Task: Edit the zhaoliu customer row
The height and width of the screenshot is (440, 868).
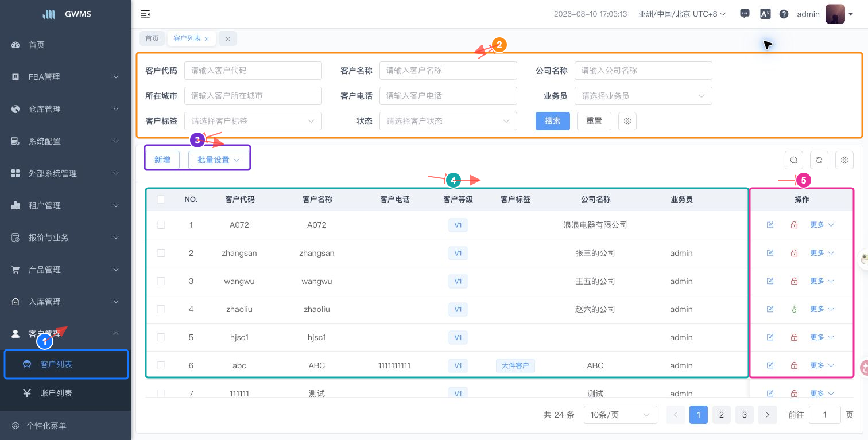Action: [770, 309]
